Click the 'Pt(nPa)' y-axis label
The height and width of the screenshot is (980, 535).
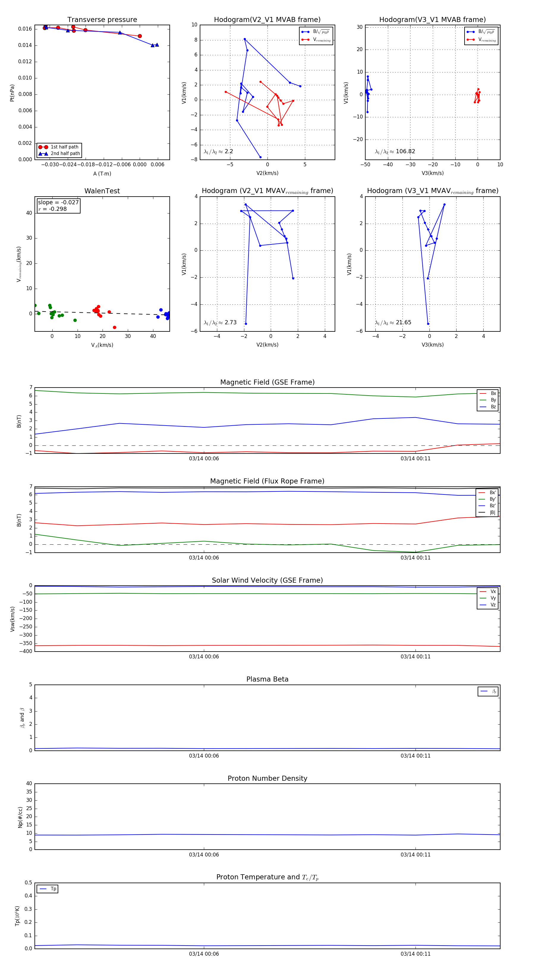12,93
